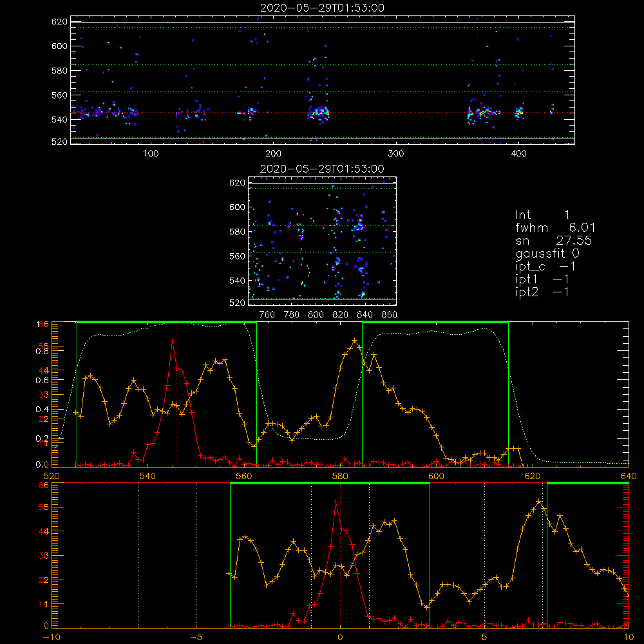Viewport: 644px width, 644px height.
Task: Click x-axis label 640 on profile plot
Action: (x=629, y=476)
